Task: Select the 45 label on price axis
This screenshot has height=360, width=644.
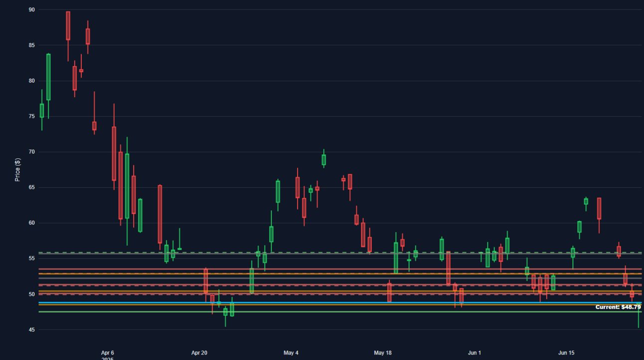Action: point(32,330)
